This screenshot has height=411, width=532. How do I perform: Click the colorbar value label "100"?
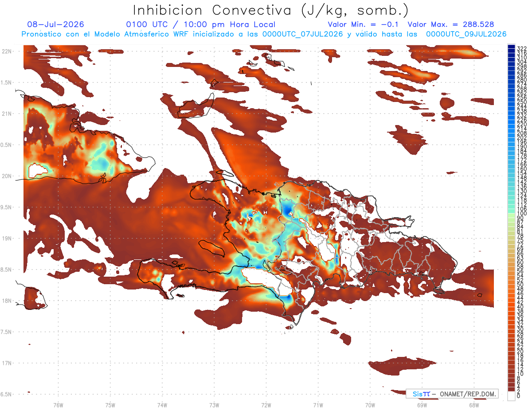(x=522, y=214)
